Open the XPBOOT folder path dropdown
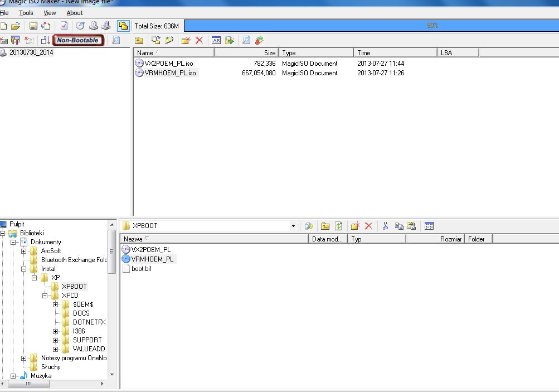The width and height of the screenshot is (559, 392). point(293,226)
